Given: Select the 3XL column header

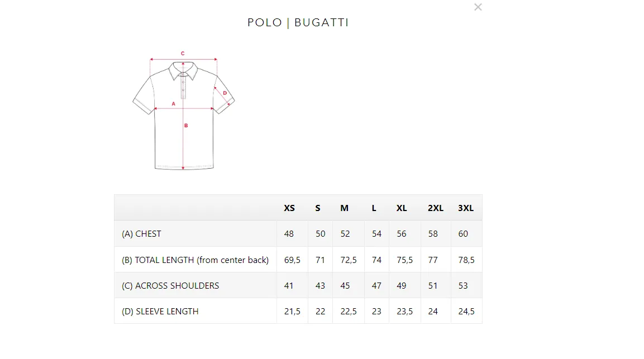Looking at the screenshot, I should [466, 208].
